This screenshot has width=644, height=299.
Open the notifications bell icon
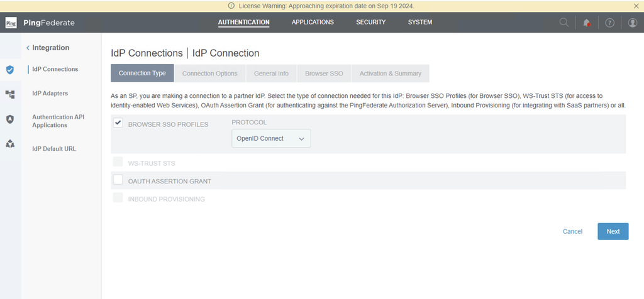(x=587, y=23)
